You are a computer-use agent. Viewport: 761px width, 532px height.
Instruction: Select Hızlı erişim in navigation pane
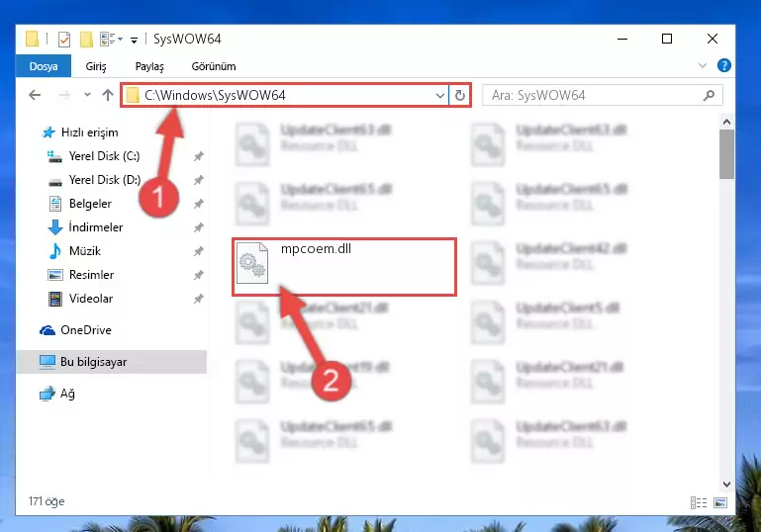tap(90, 133)
